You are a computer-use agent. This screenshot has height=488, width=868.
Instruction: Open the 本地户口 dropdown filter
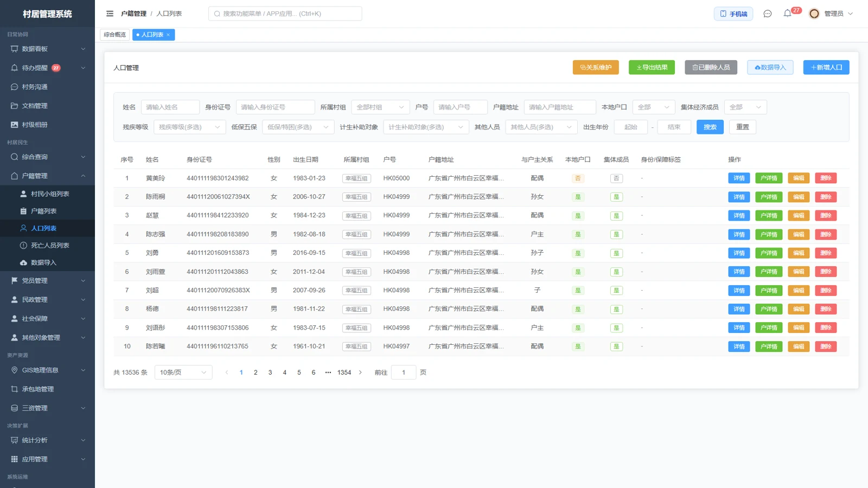(x=654, y=107)
